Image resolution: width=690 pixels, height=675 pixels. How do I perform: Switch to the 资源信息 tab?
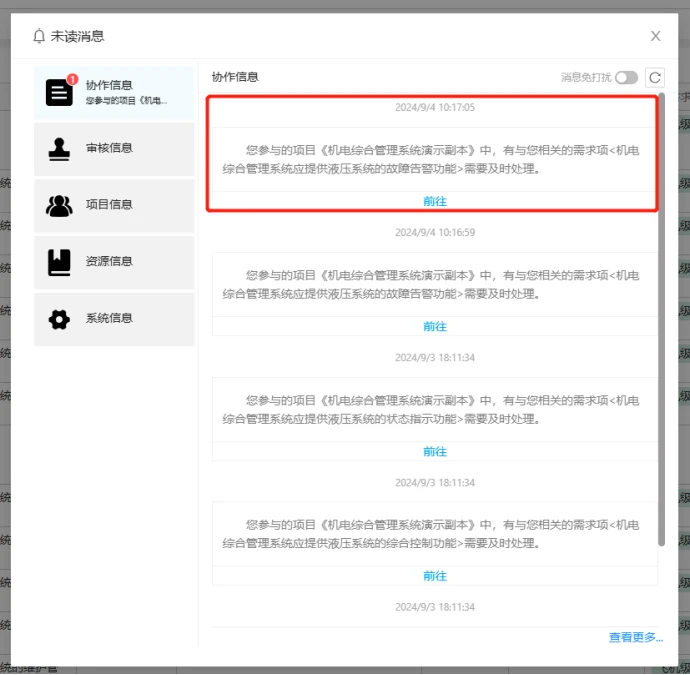(114, 263)
